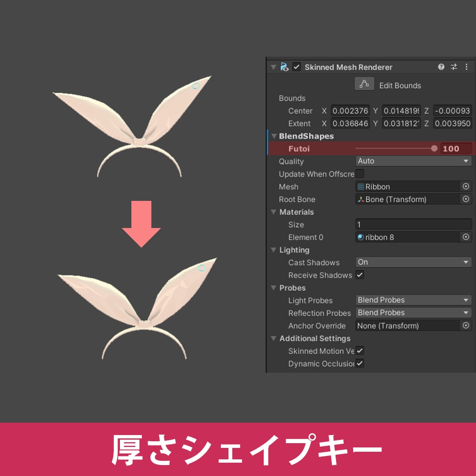Image resolution: width=476 pixels, height=476 pixels.
Task: Click the ribbon 8 material icon
Action: (360, 237)
